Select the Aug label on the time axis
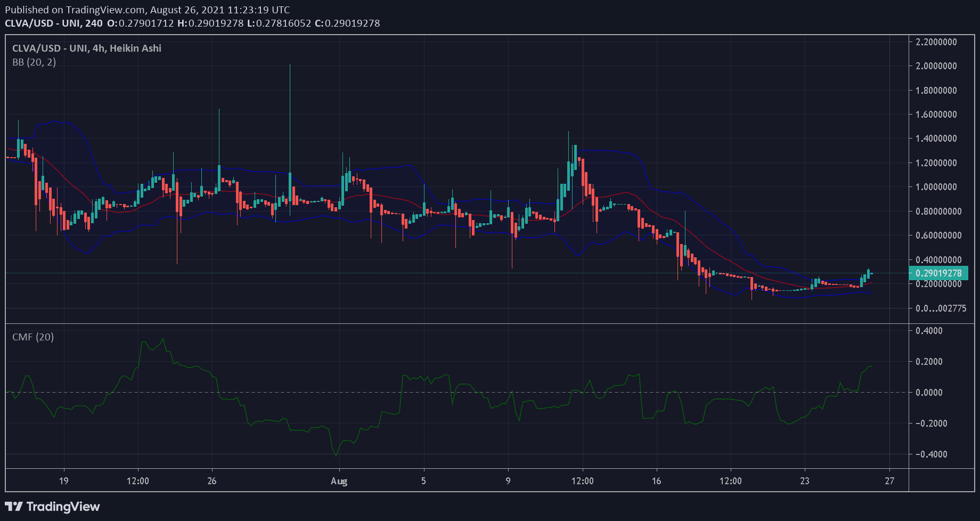The height and width of the screenshot is (521, 980). pos(339,481)
